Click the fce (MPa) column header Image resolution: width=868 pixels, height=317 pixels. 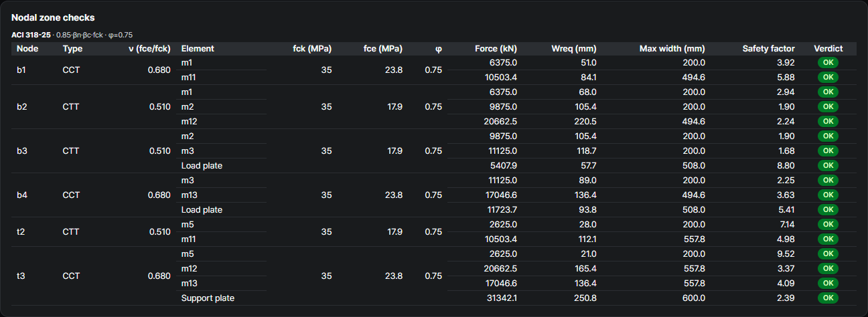coord(383,48)
